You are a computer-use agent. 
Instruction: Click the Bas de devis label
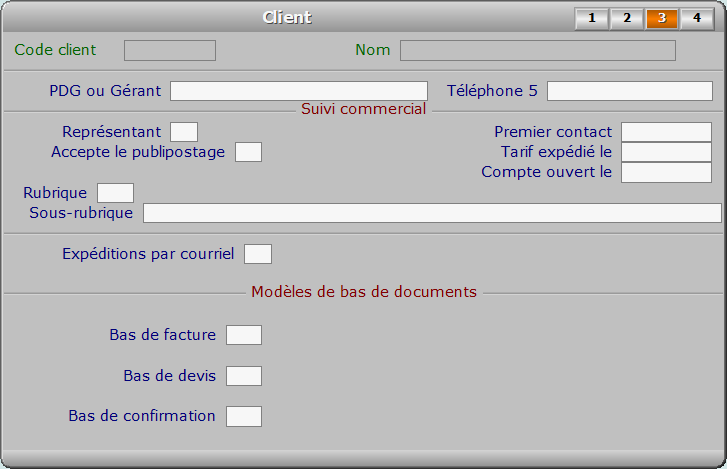pos(170,376)
